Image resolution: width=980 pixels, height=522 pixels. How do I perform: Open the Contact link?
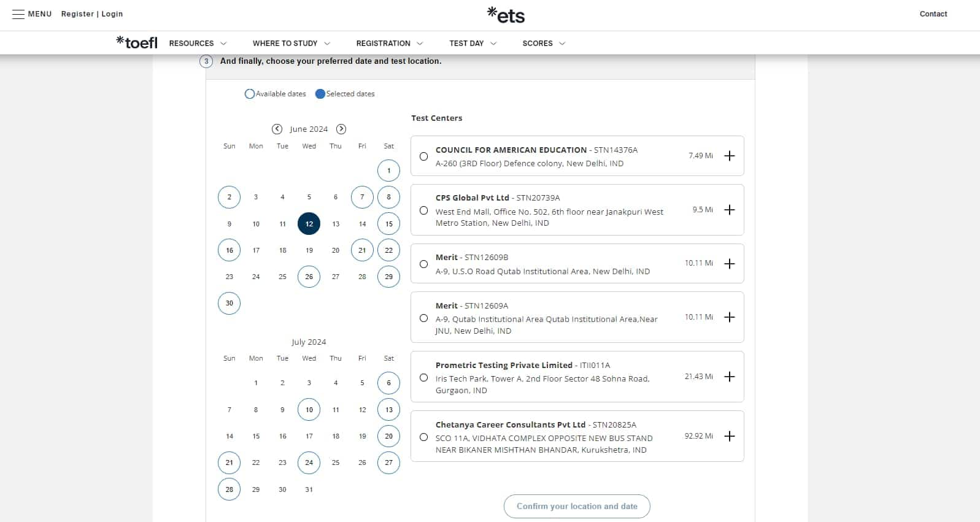[933, 13]
